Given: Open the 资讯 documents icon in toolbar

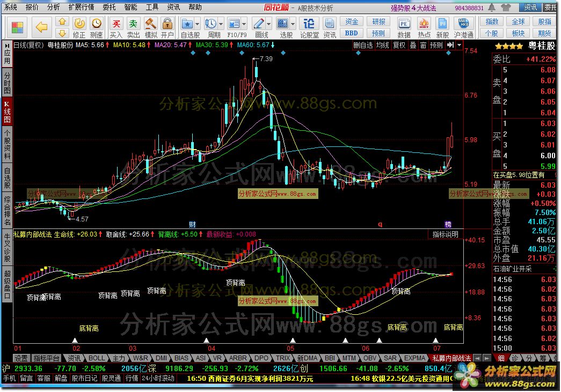Looking at the screenshot, I should [x=329, y=24].
